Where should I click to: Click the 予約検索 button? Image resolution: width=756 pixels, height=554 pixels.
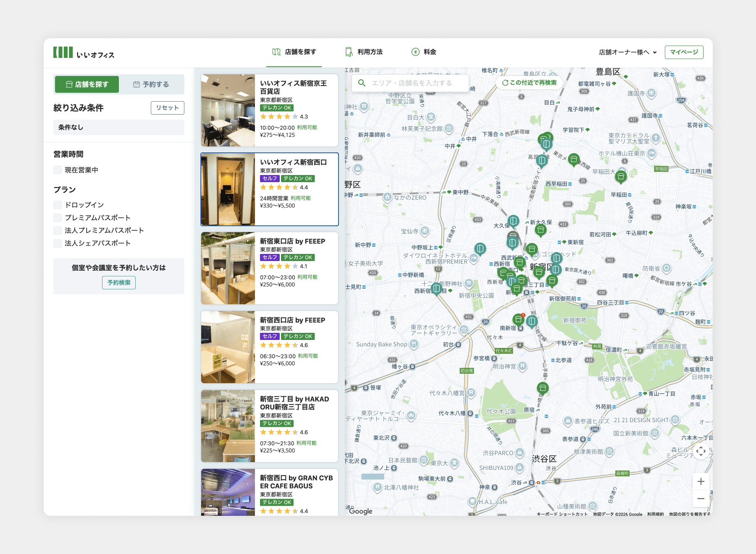119,283
